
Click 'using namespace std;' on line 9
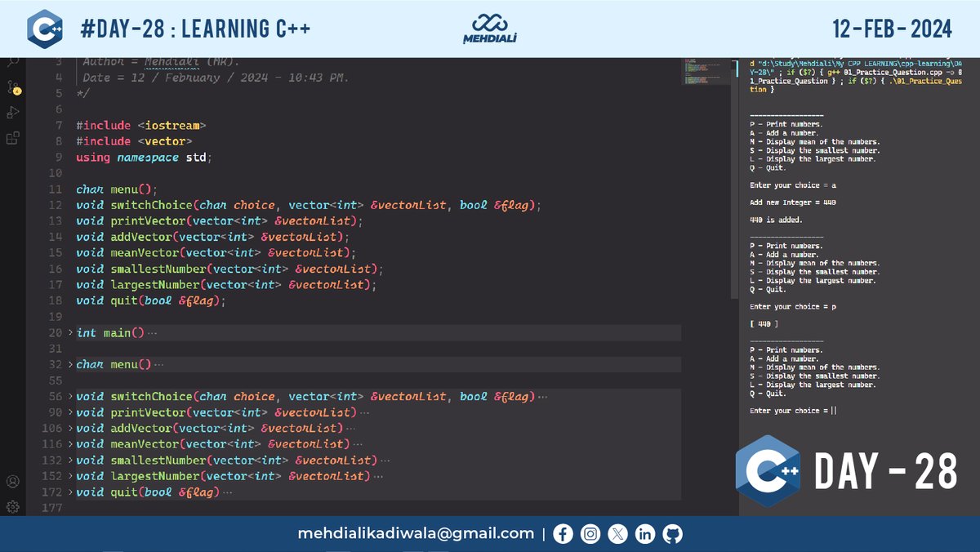[x=144, y=158]
